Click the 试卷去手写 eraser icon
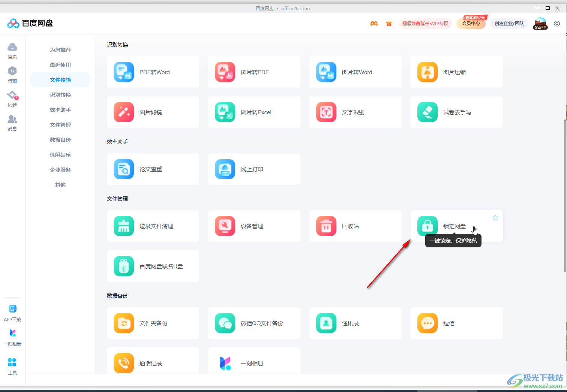The height and width of the screenshot is (392, 567). click(x=427, y=112)
